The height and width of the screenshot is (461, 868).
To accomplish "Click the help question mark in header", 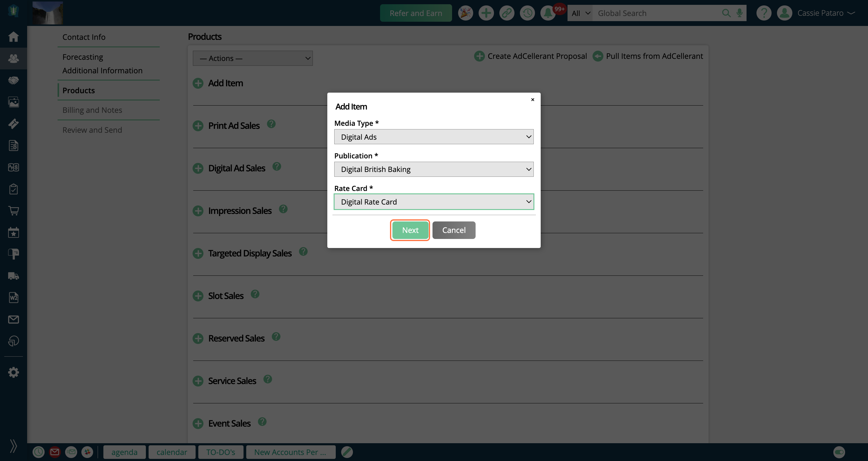I will click(764, 13).
